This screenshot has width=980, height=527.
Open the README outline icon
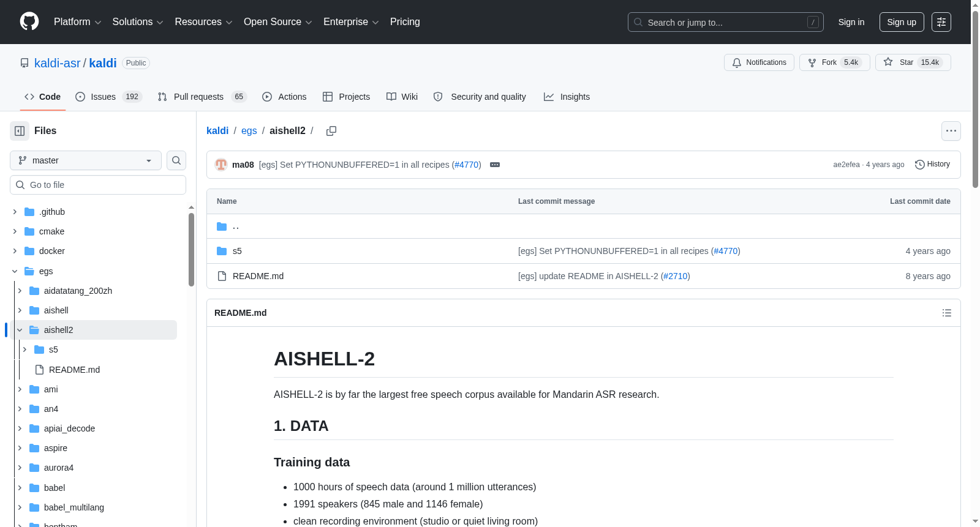pyautogui.click(x=947, y=313)
